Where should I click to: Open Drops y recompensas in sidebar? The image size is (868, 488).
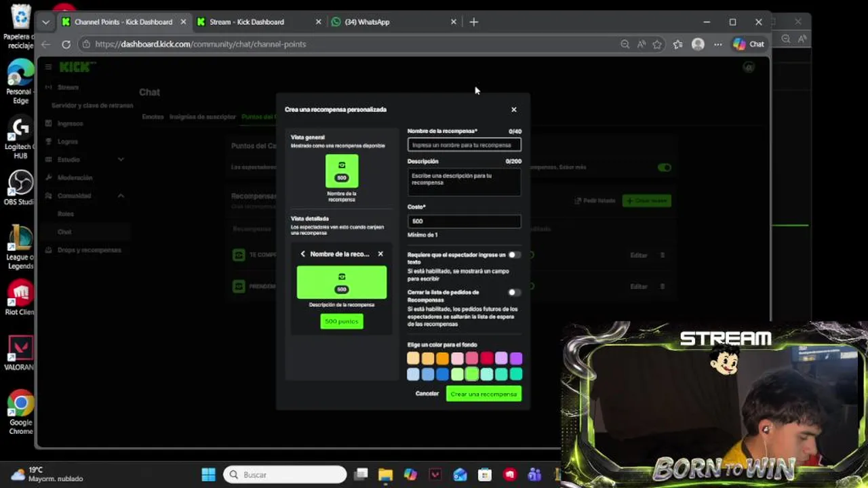point(90,250)
